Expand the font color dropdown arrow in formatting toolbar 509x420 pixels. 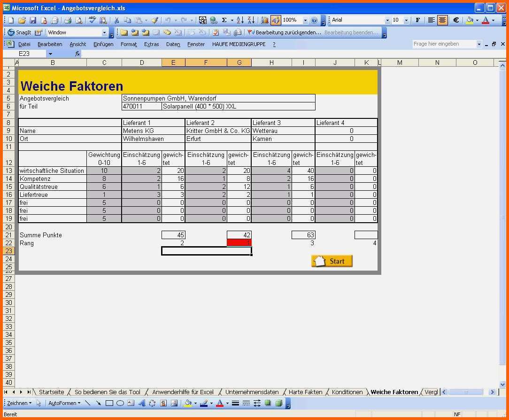[493, 21]
